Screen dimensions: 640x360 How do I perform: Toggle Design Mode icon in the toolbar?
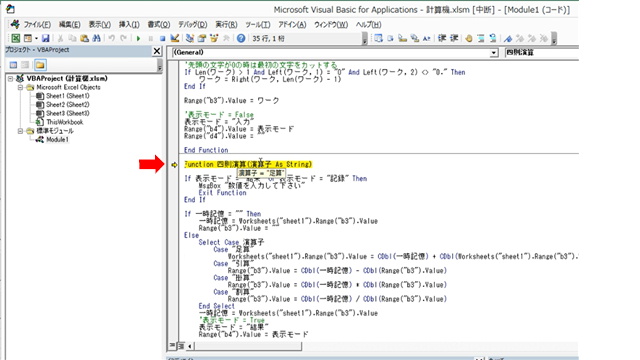point(175,38)
